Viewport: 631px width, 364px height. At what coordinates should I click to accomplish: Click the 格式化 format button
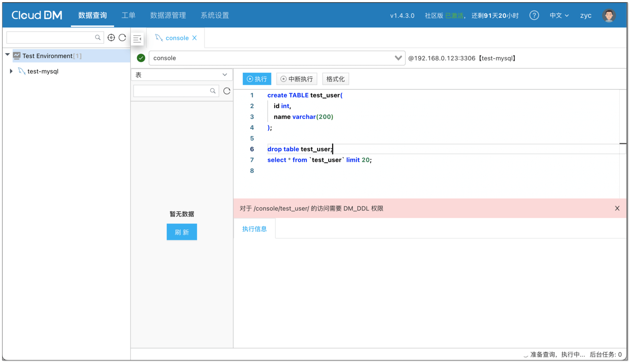pos(335,79)
